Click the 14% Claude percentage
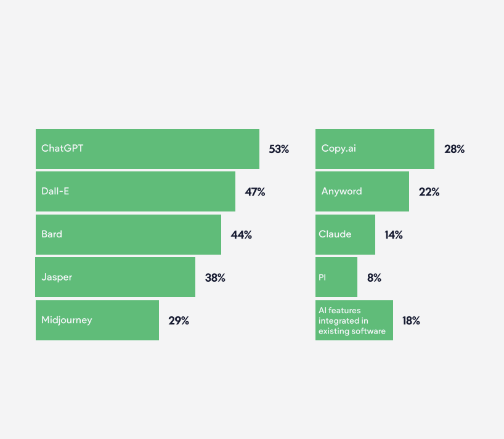This screenshot has width=504, height=439. (393, 235)
